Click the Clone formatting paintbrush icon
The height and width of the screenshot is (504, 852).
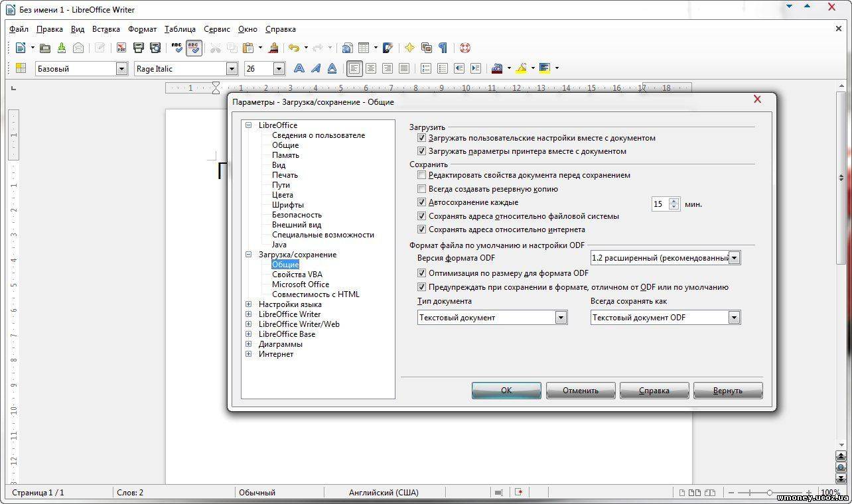pos(273,48)
